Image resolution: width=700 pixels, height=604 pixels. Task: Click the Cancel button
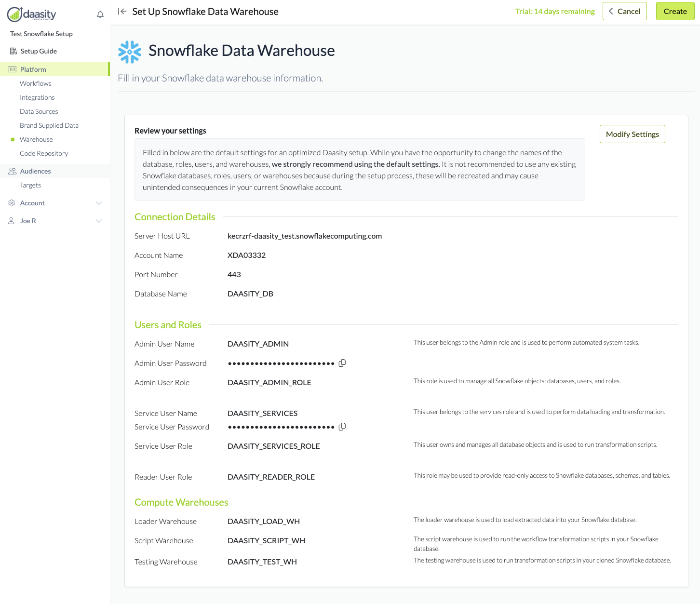pos(624,12)
